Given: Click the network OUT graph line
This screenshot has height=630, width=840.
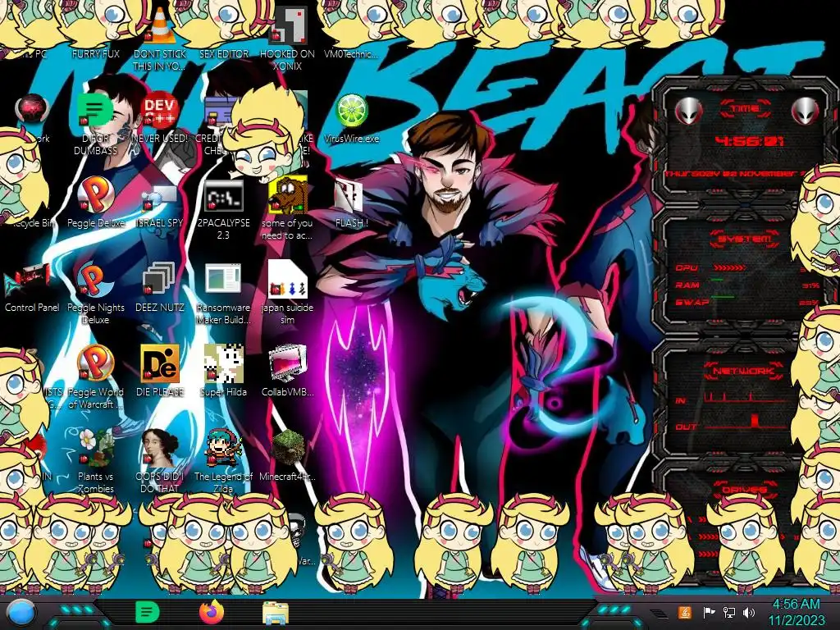Looking at the screenshot, I should click(746, 423).
